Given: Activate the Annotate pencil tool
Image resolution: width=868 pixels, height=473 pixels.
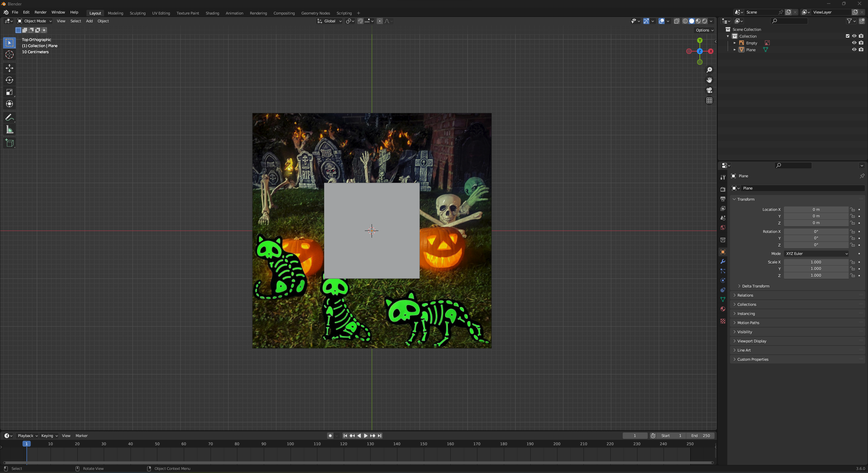Looking at the screenshot, I should [9, 118].
